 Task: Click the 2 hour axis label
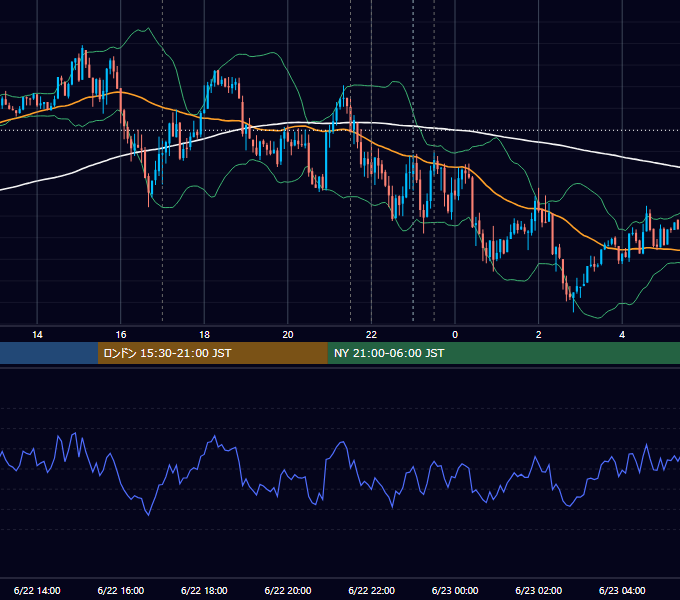click(538, 335)
